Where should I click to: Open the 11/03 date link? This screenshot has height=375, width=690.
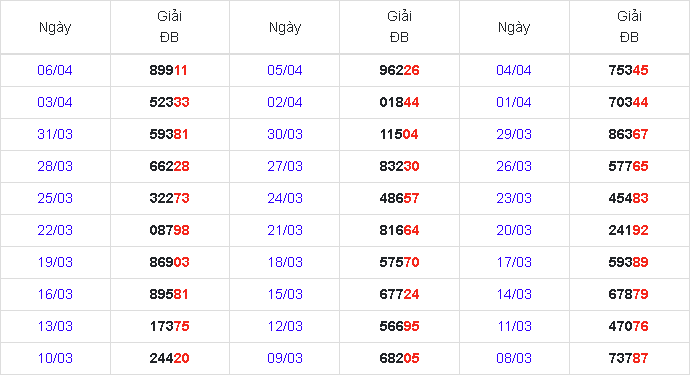pyautogui.click(x=514, y=326)
